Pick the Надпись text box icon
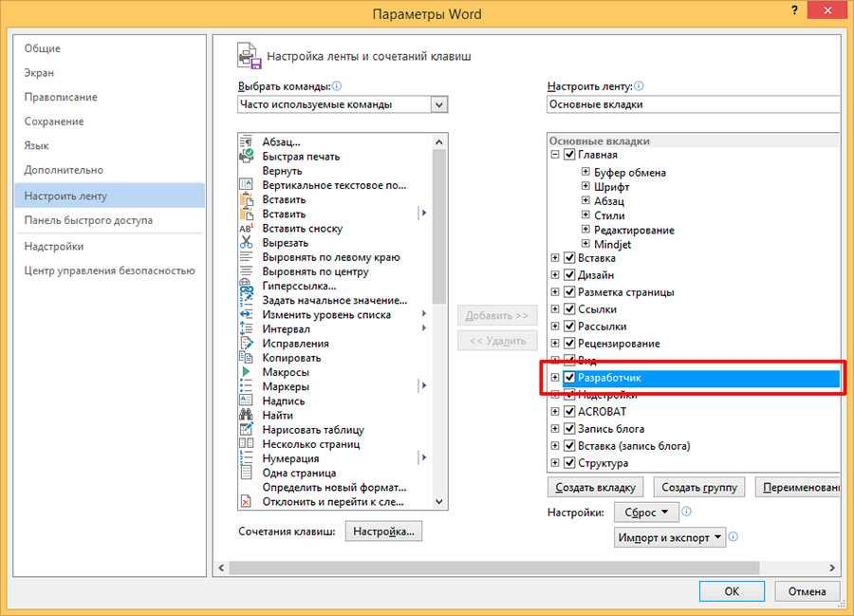Viewport: 854px width, 616px height. pos(246,401)
